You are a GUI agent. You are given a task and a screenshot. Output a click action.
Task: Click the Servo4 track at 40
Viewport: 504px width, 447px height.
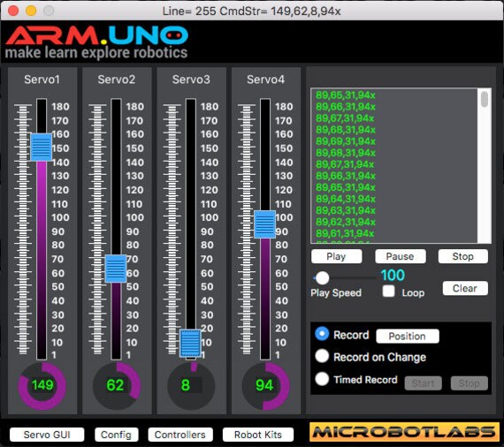(265, 301)
